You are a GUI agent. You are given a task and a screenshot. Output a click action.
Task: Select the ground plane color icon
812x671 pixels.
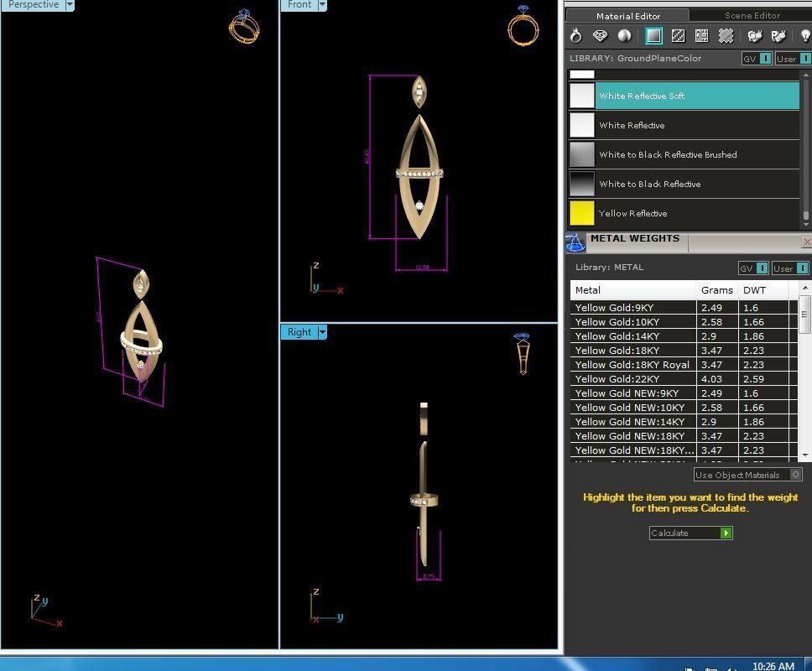[653, 36]
